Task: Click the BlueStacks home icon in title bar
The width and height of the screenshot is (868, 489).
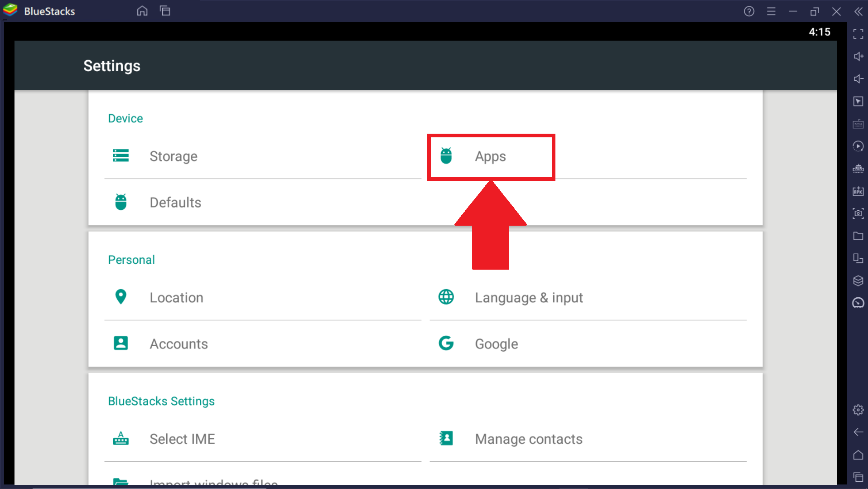Action: pos(142,11)
